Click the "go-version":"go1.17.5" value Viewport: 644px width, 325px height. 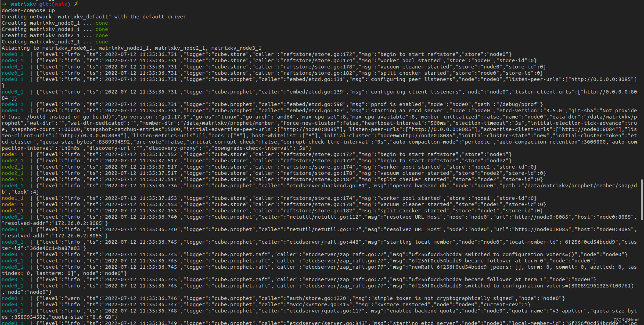(154, 117)
